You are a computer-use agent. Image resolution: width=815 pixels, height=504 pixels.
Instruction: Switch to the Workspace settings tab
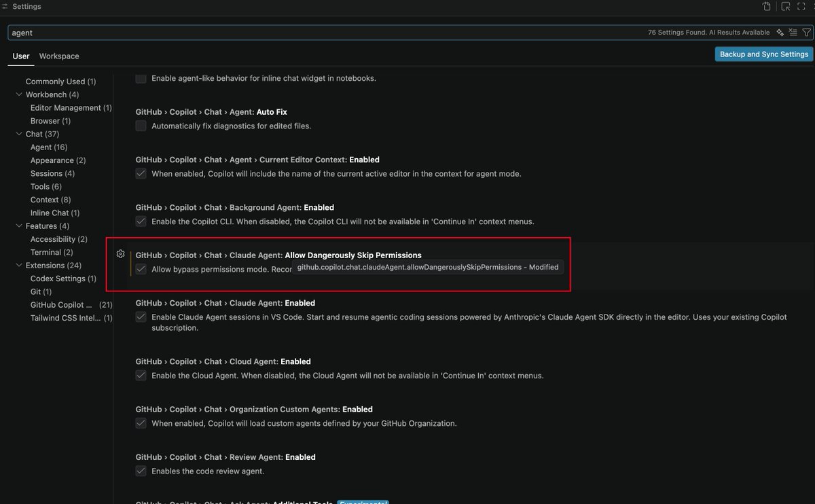tap(59, 56)
